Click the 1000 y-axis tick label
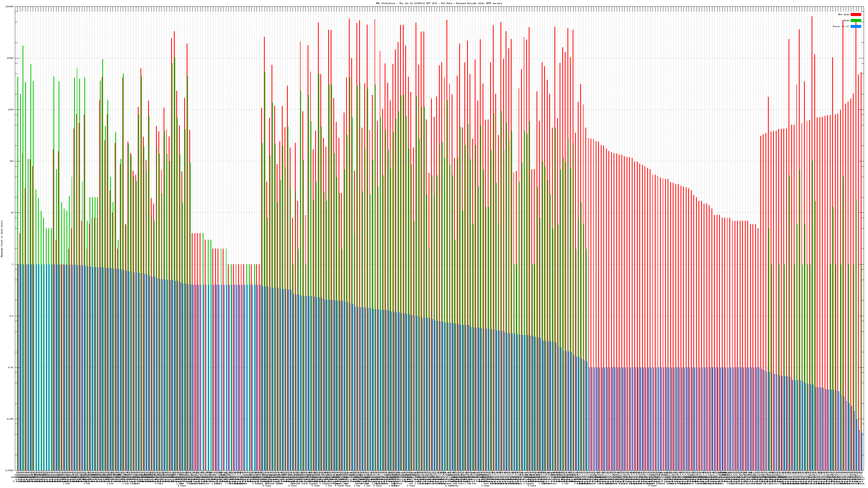This screenshot has width=868, height=488. (11, 110)
